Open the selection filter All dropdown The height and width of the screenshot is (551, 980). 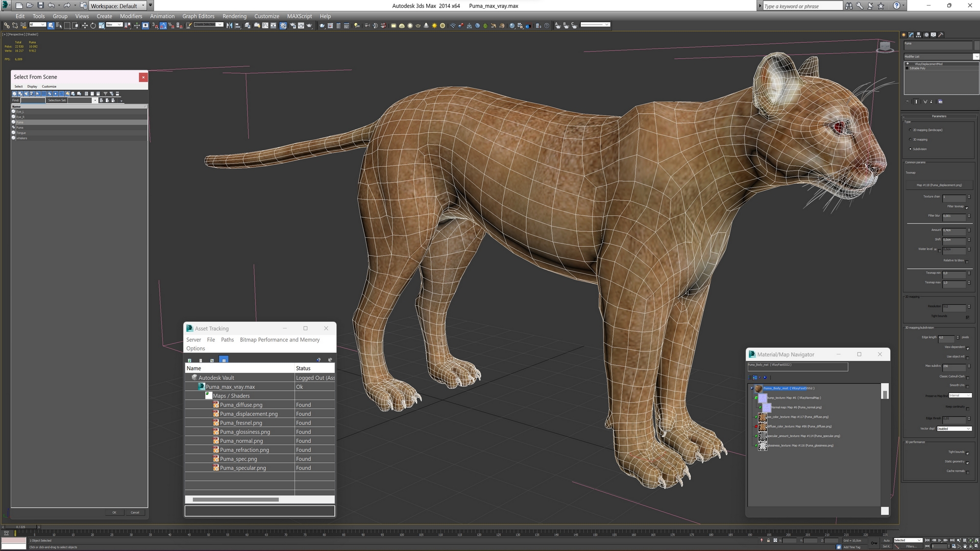coord(37,24)
